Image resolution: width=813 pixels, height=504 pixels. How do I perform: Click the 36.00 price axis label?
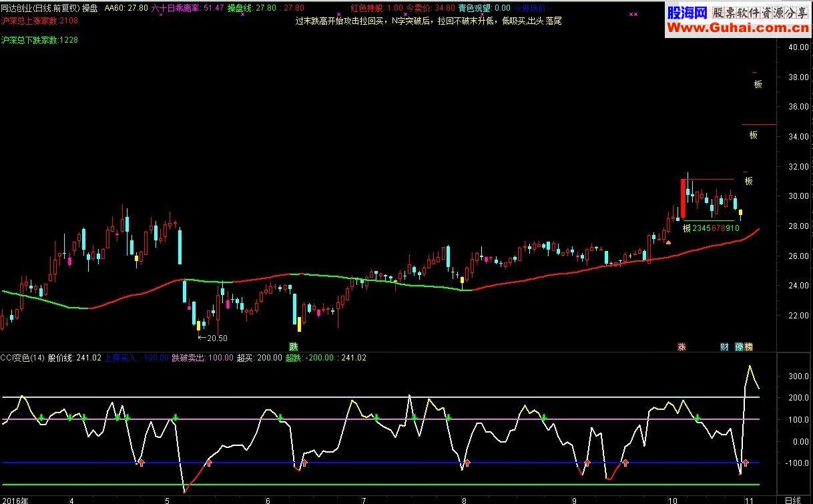tap(798, 107)
